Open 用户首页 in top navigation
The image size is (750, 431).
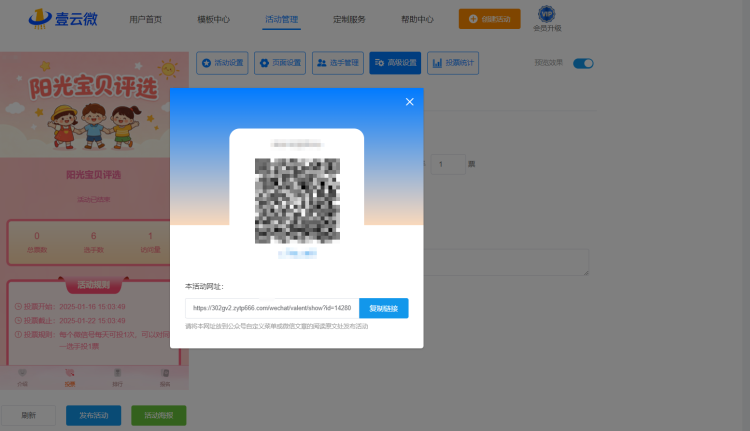click(145, 20)
